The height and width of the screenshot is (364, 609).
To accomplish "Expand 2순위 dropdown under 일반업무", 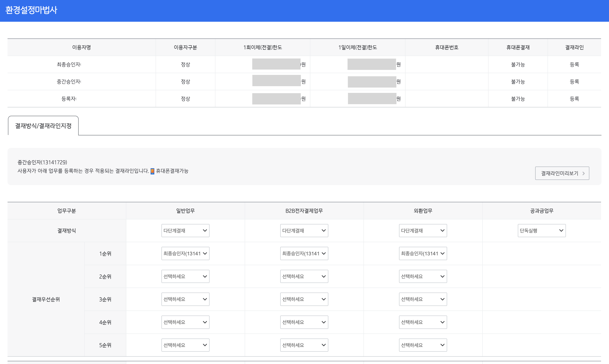I will click(185, 276).
